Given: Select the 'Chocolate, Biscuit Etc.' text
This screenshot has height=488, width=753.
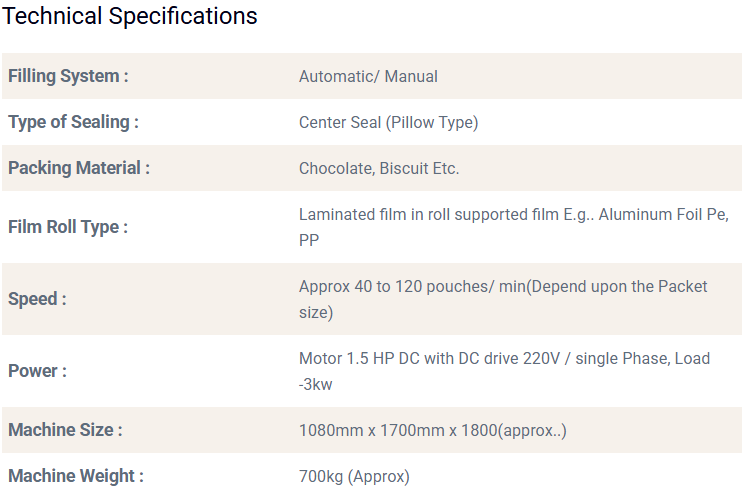Looking at the screenshot, I should (x=379, y=168).
